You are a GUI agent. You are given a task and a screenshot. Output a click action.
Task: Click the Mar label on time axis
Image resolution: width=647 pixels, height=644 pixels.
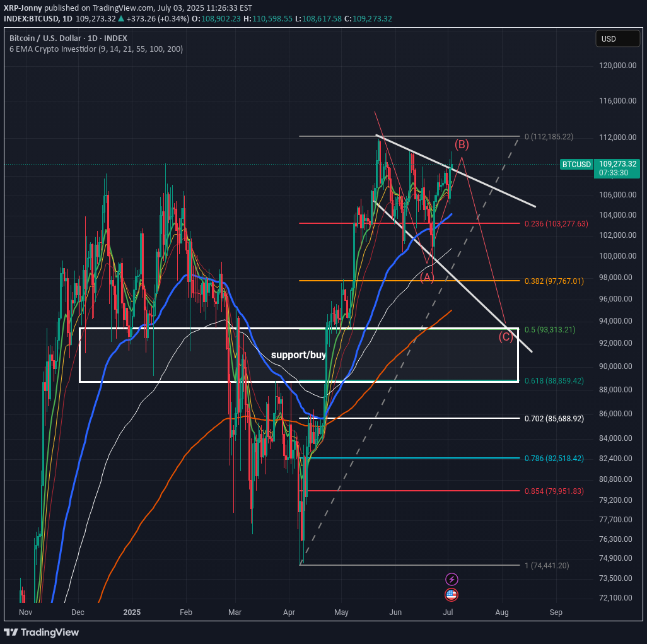point(235,612)
